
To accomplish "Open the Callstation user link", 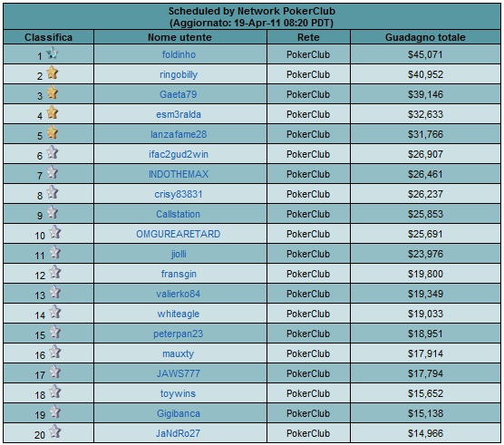I will pyautogui.click(x=178, y=214).
